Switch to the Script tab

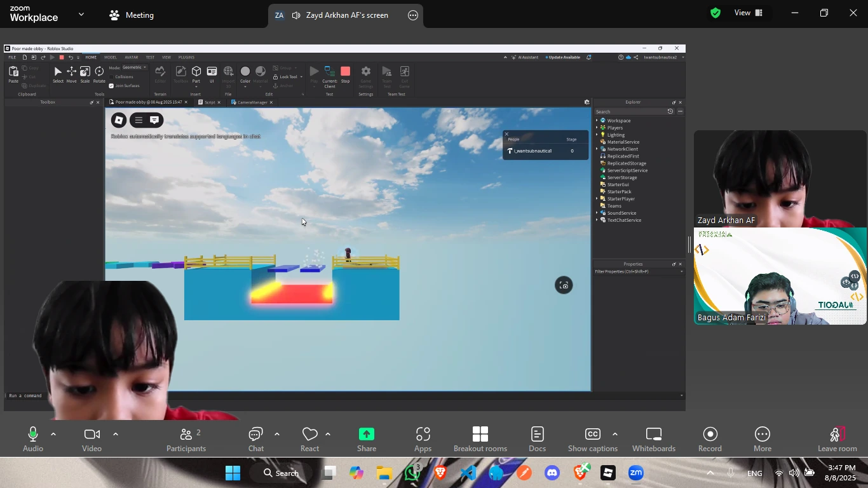point(210,102)
